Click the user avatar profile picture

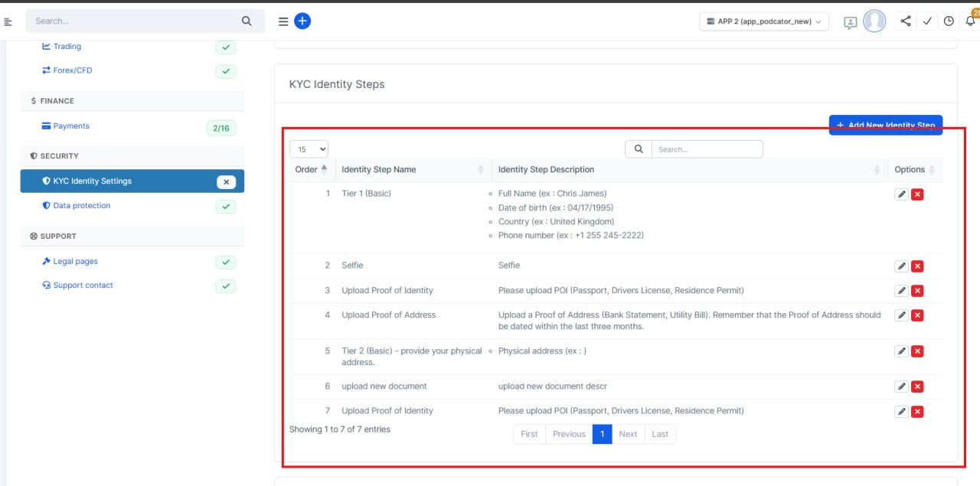click(874, 21)
